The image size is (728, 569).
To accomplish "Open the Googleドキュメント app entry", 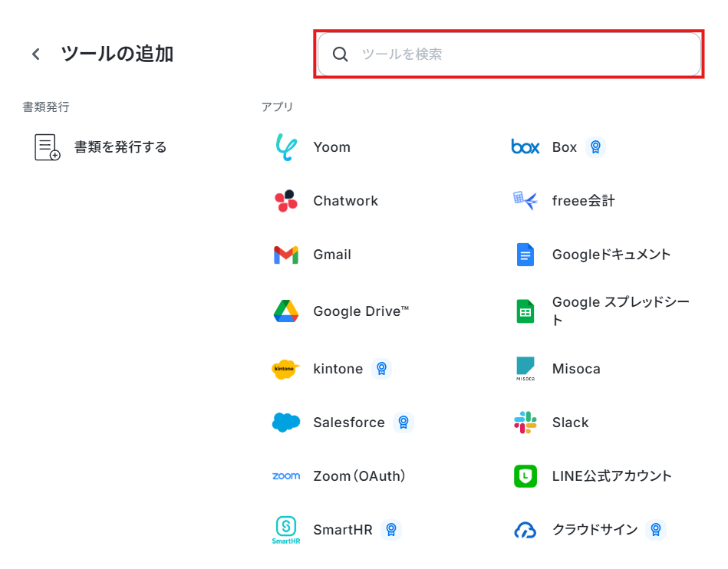I will [611, 255].
